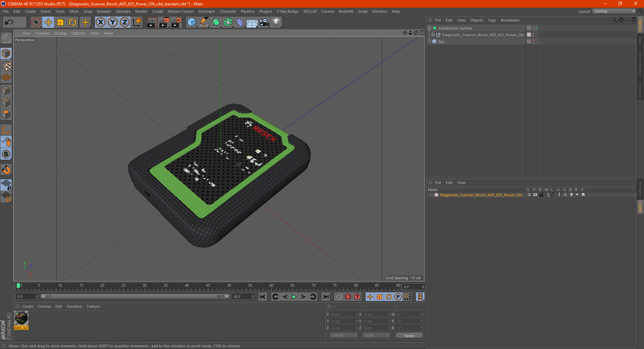The image size is (644, 349).
Task: Add Subdivision Surface generator icon
Action: point(216,22)
